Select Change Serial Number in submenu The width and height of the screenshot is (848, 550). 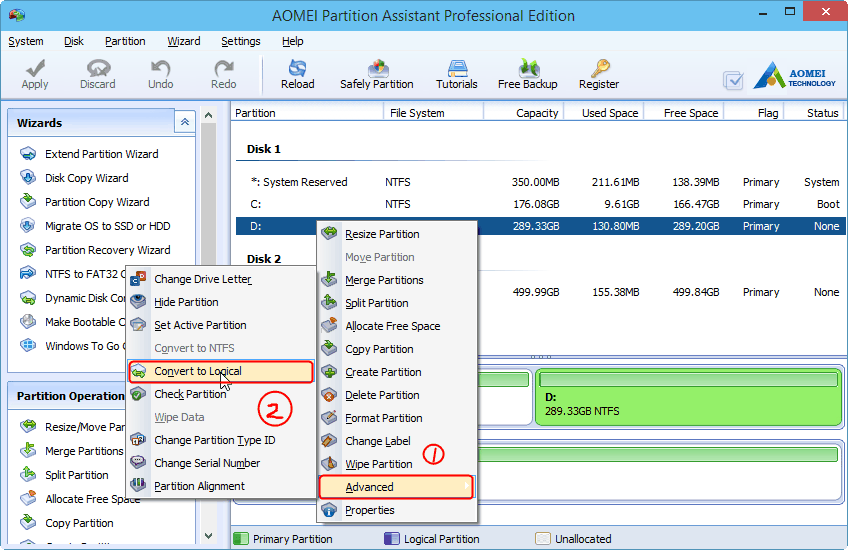[221, 463]
